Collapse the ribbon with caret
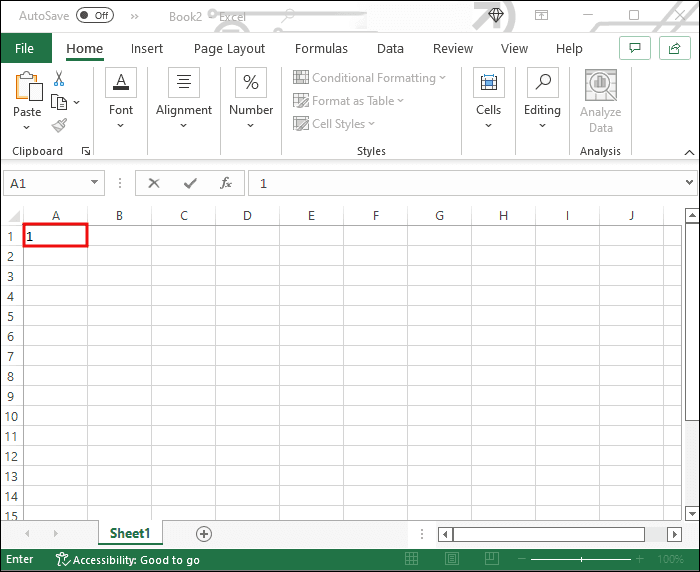 click(x=689, y=153)
